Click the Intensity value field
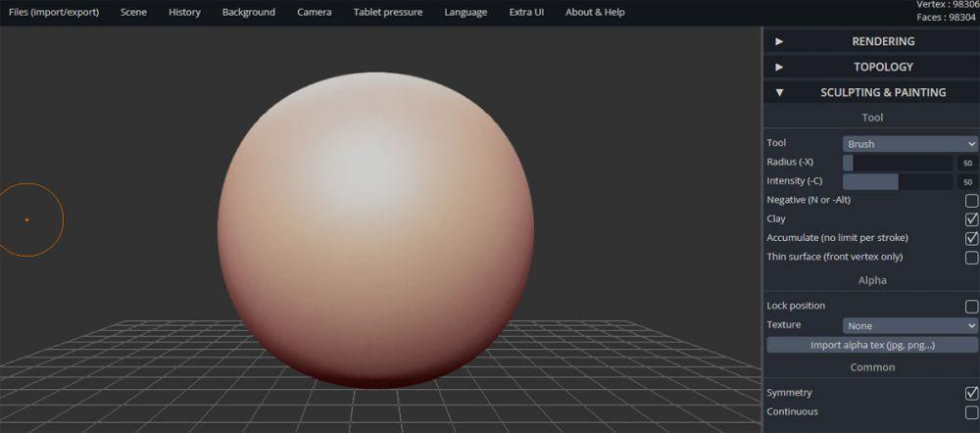Screen dimensions: 980x433 click(967, 182)
